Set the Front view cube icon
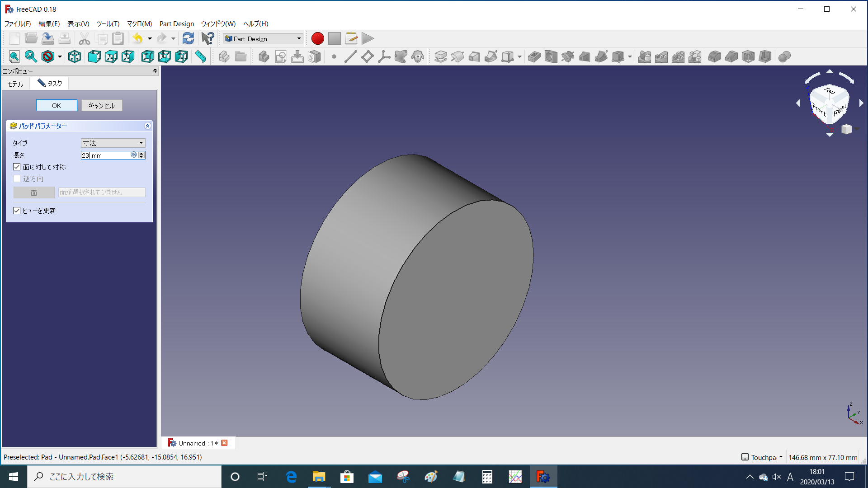868x488 pixels. (x=94, y=56)
